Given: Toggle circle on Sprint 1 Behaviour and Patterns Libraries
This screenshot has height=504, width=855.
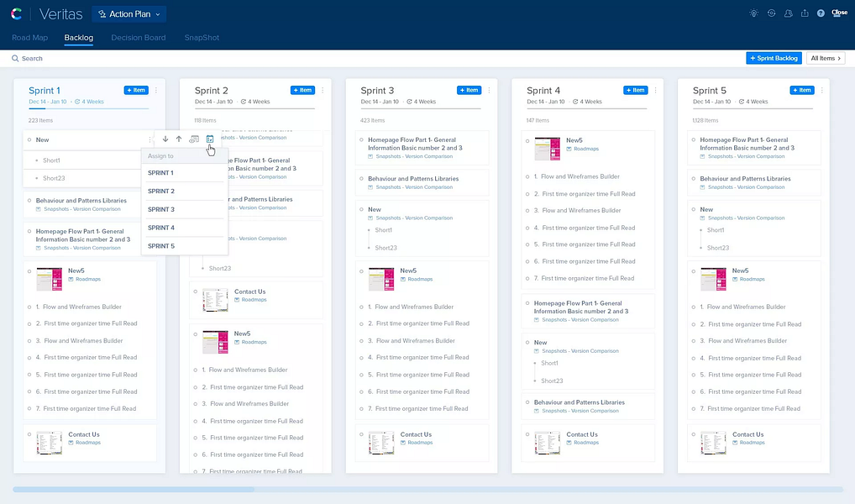Looking at the screenshot, I should pos(29,200).
